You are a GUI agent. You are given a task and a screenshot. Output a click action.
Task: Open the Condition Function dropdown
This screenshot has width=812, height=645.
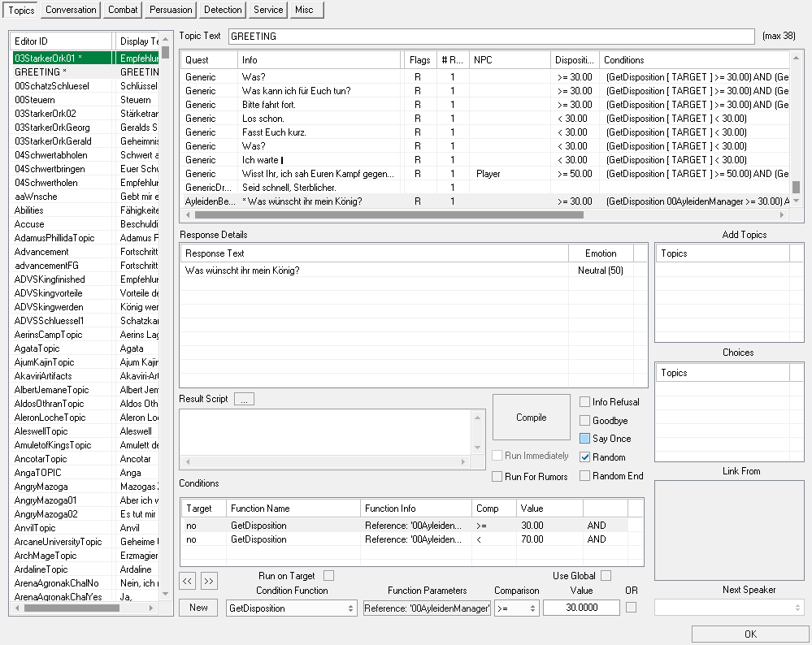[x=292, y=608]
